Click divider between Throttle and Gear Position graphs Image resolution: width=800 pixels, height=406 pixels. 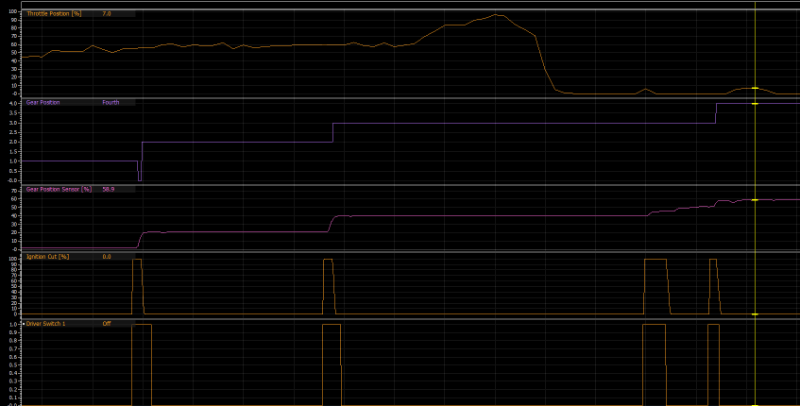point(400,97)
